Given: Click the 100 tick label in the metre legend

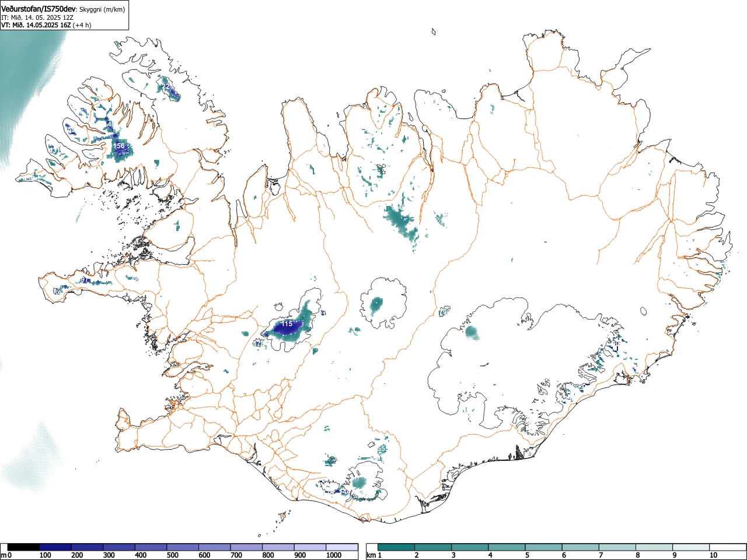Looking at the screenshot, I should [45, 555].
